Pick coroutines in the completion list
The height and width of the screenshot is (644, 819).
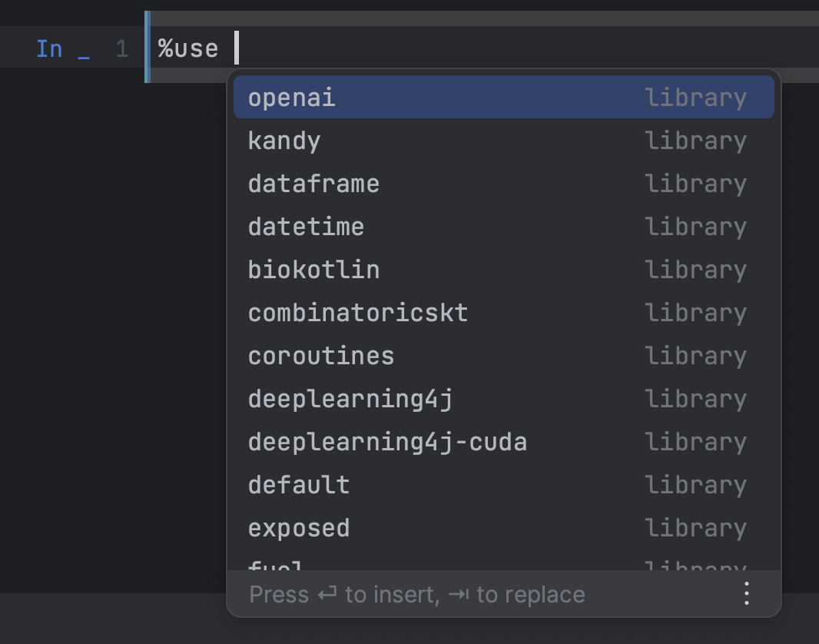[503, 356]
